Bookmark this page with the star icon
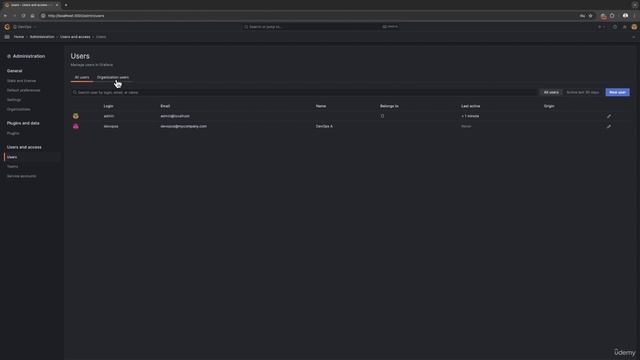640x360 pixels. pos(590,16)
